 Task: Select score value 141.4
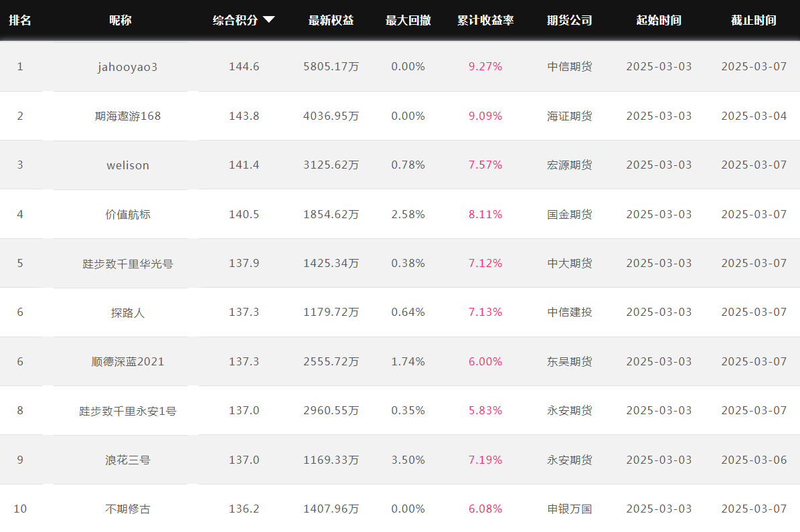244,165
